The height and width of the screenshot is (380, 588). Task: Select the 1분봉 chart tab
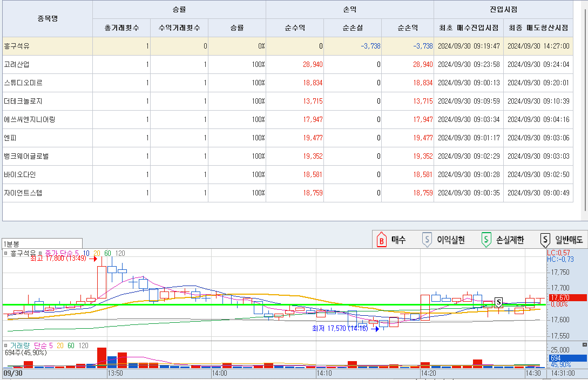[x=42, y=243]
